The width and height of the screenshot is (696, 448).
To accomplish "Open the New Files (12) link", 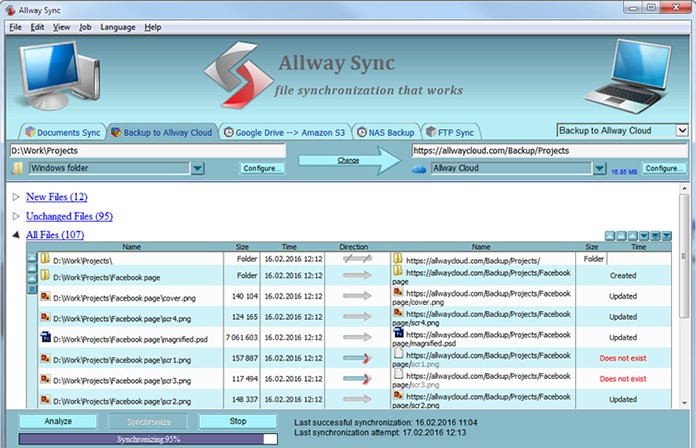I will coord(57,197).
